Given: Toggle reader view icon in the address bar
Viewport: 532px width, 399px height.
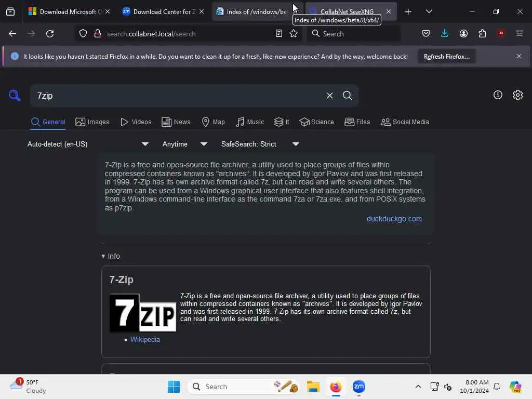Looking at the screenshot, I should click(278, 34).
